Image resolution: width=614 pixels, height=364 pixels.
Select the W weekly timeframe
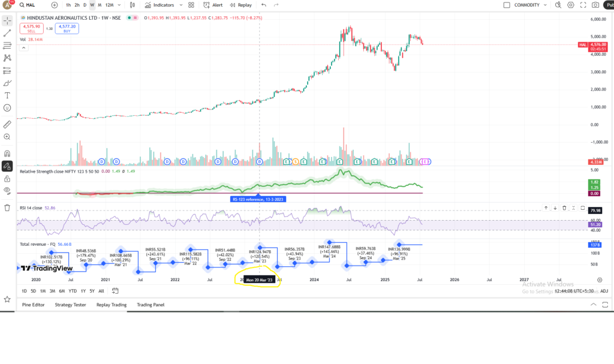click(x=92, y=5)
